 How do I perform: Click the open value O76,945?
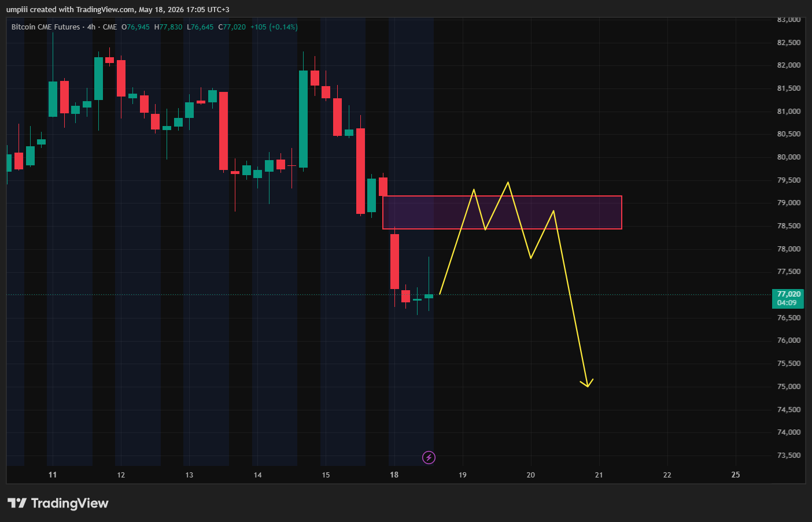[x=136, y=27]
